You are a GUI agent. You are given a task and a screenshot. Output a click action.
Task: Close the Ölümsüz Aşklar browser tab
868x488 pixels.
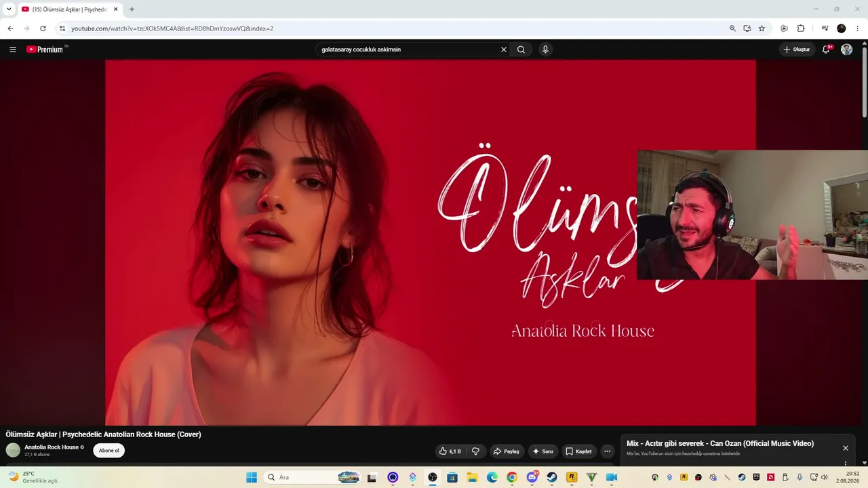coord(115,9)
